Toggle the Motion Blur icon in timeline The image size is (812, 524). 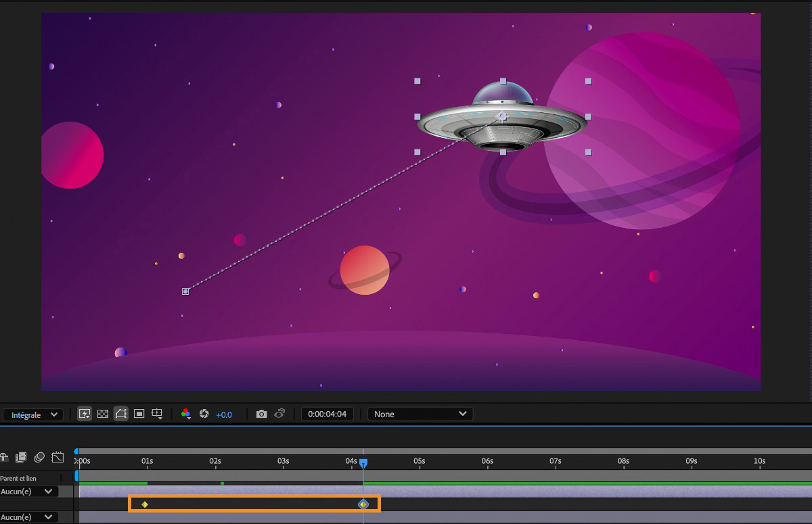pyautogui.click(x=39, y=458)
